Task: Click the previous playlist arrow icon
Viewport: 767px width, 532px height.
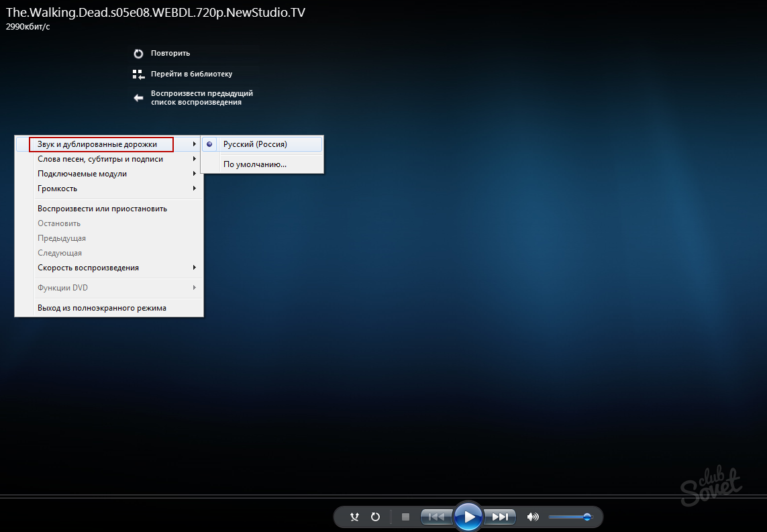Action: pos(138,98)
